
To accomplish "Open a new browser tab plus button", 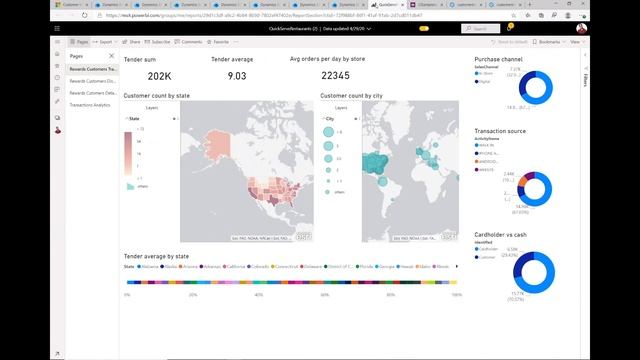I will pyautogui.click(x=529, y=4).
